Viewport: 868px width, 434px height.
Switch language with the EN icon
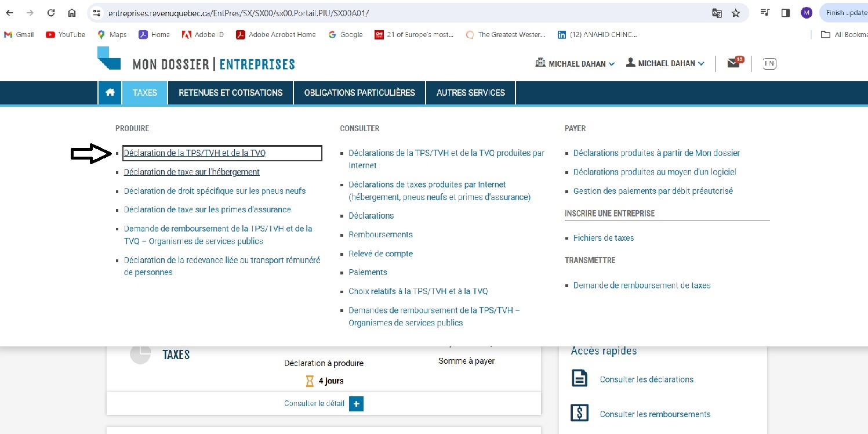[x=769, y=64]
